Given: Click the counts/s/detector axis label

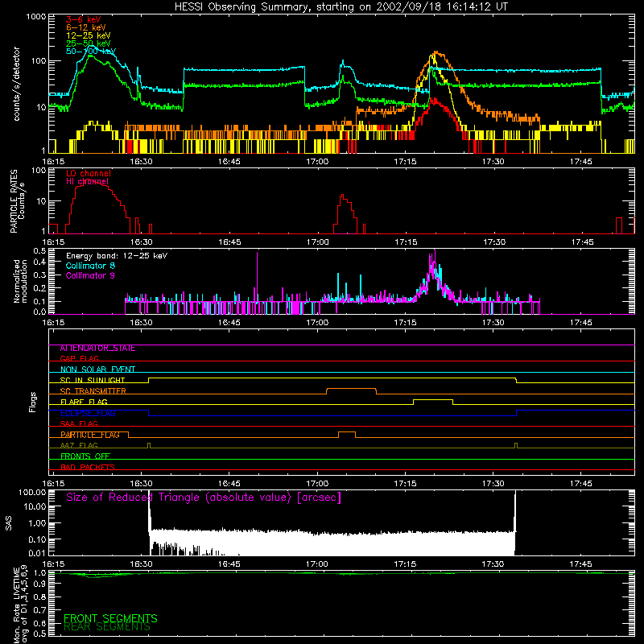Looking at the screenshot, I should tap(17, 84).
